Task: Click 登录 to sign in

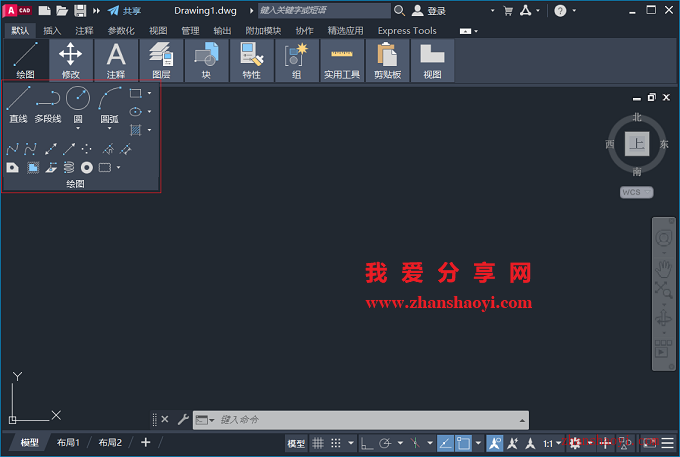Action: [428, 11]
